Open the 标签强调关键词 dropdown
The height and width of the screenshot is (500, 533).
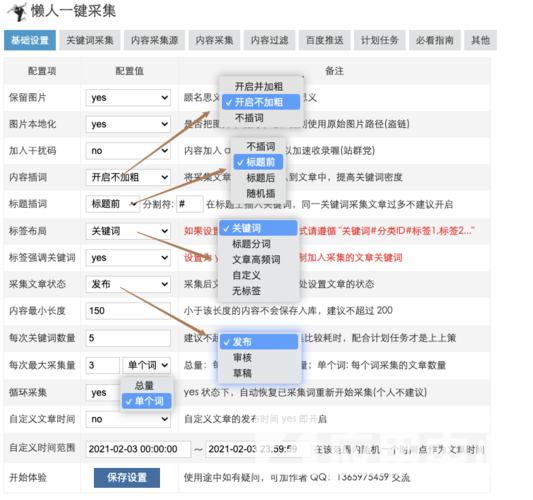(128, 258)
